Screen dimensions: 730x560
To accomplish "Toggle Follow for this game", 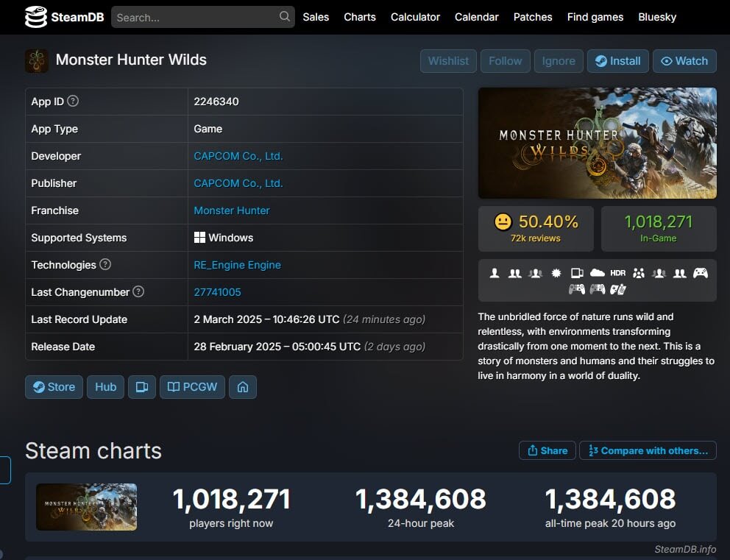I will coord(505,61).
